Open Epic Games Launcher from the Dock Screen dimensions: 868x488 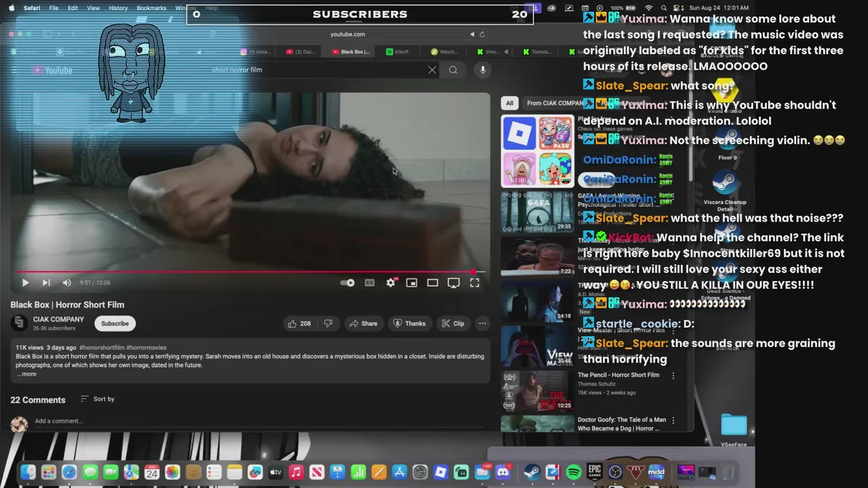coord(595,472)
